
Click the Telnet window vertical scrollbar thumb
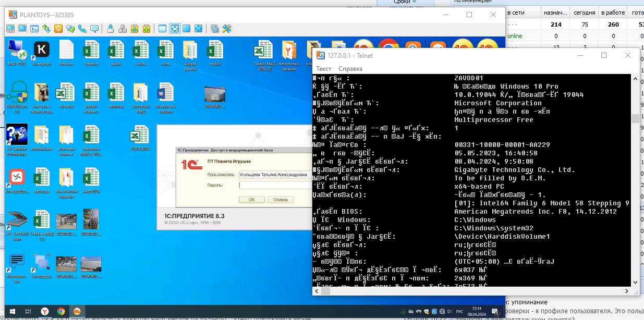[x=635, y=119]
